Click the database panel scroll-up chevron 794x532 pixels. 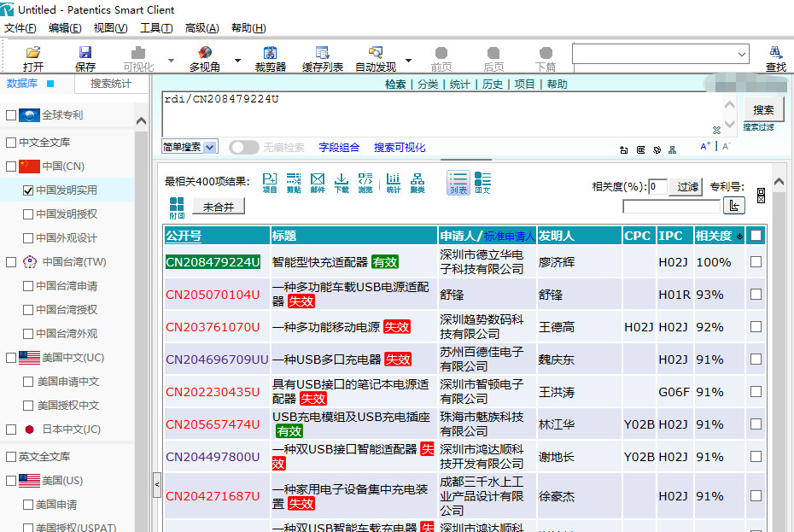point(141,120)
